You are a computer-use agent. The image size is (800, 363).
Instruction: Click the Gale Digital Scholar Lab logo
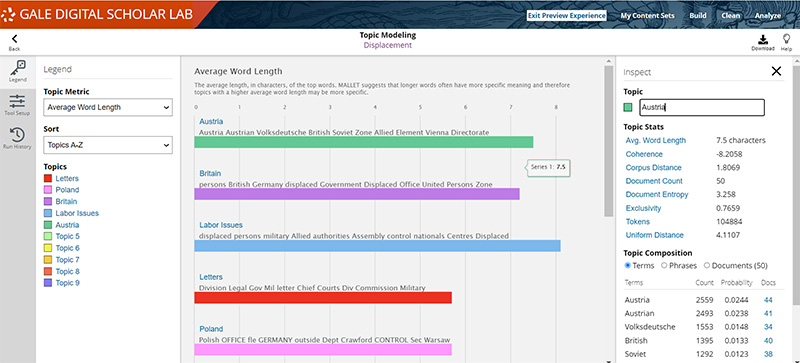click(x=97, y=14)
